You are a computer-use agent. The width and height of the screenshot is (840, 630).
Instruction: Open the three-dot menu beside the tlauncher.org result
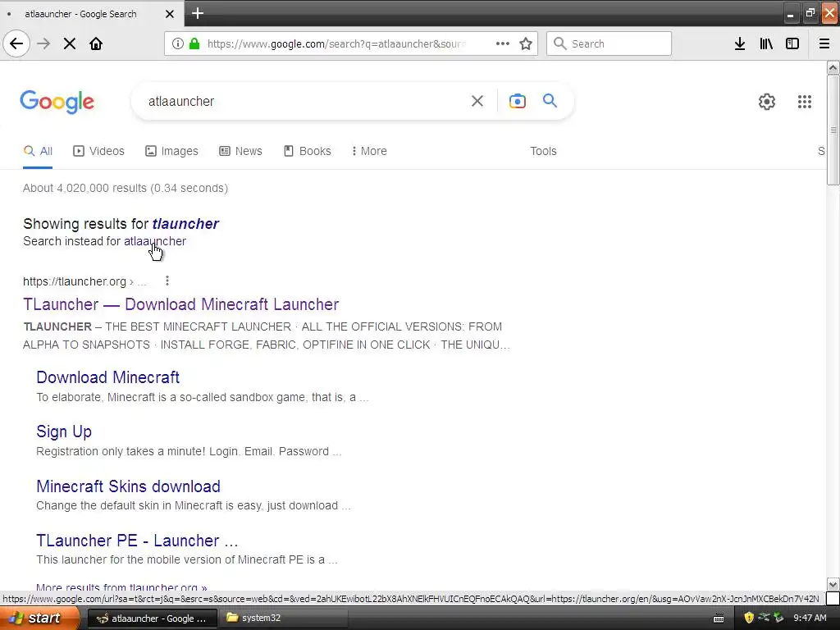(x=167, y=281)
